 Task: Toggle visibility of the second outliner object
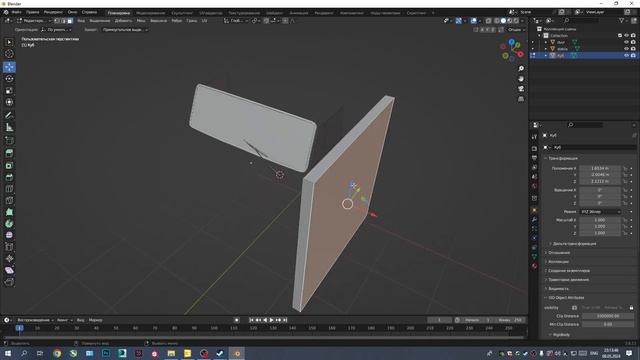(626, 49)
